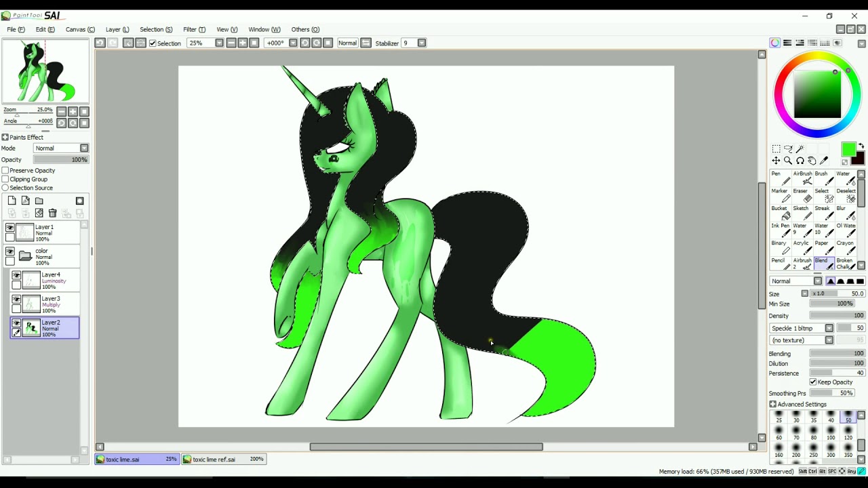Select brush size preset 100
This screenshot has height=488, width=868.
tap(831, 434)
